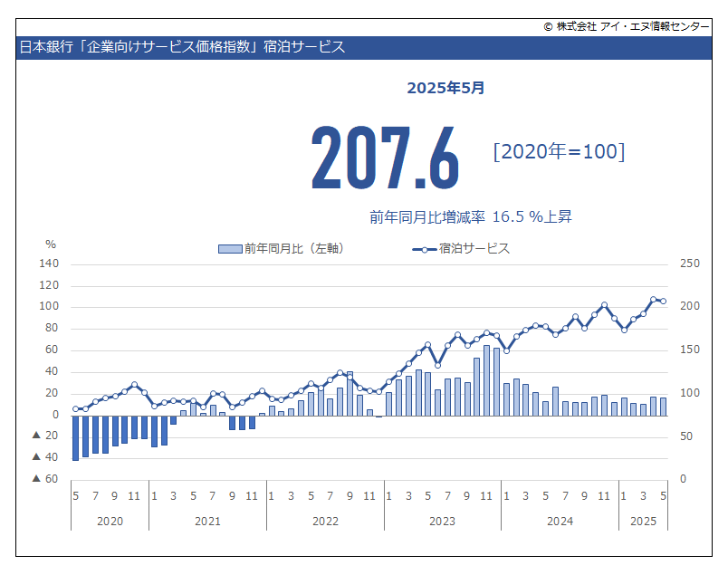
Task: Click the year label 2021 on x-axis
Action: pyautogui.click(x=207, y=522)
